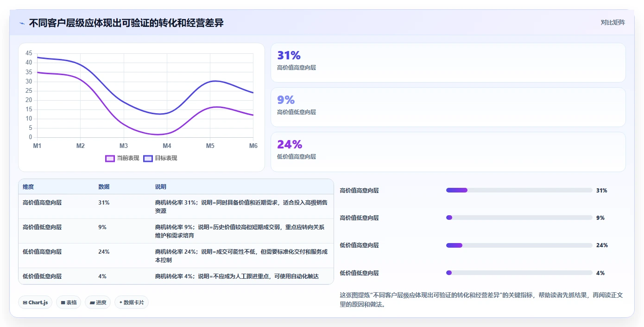Click 高价值低意向层 caption under the 9% card
The image size is (644, 327).
pyautogui.click(x=297, y=112)
